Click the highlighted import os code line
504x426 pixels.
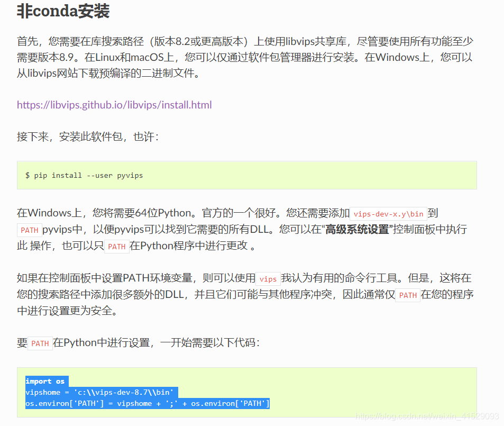pos(46,381)
